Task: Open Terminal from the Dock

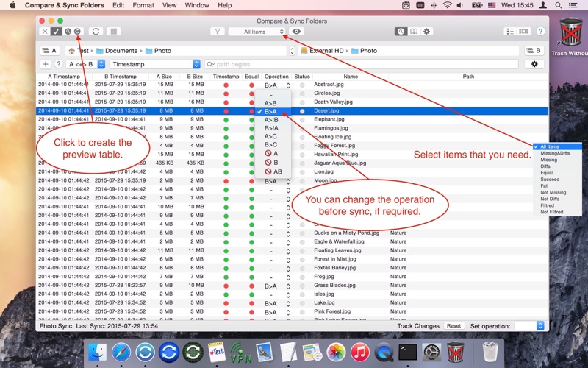Action: tap(408, 353)
